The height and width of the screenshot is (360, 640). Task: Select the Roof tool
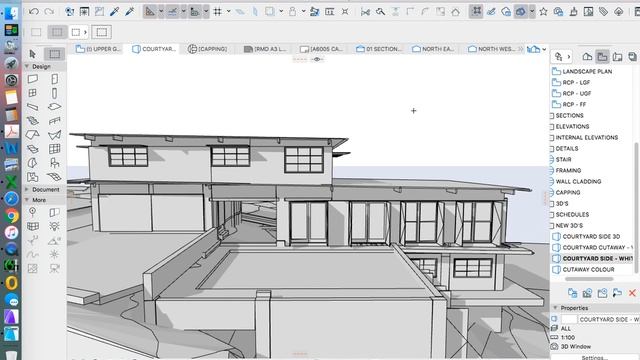pos(33,135)
